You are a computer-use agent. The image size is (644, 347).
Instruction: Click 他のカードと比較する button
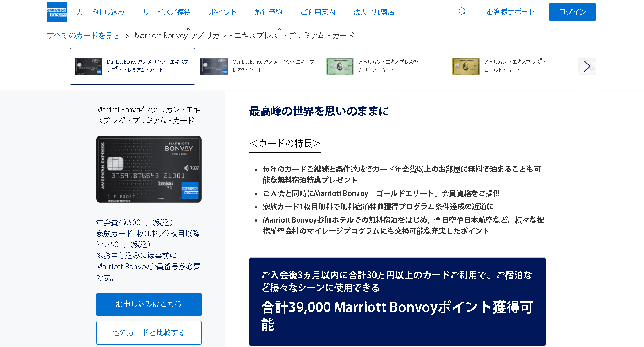click(149, 333)
